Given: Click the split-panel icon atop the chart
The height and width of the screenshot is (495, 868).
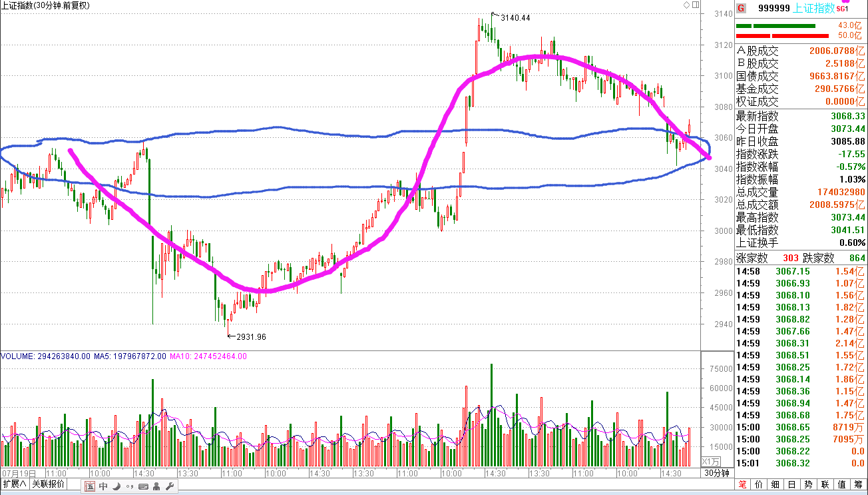Looking at the screenshot, I should pos(696,5).
